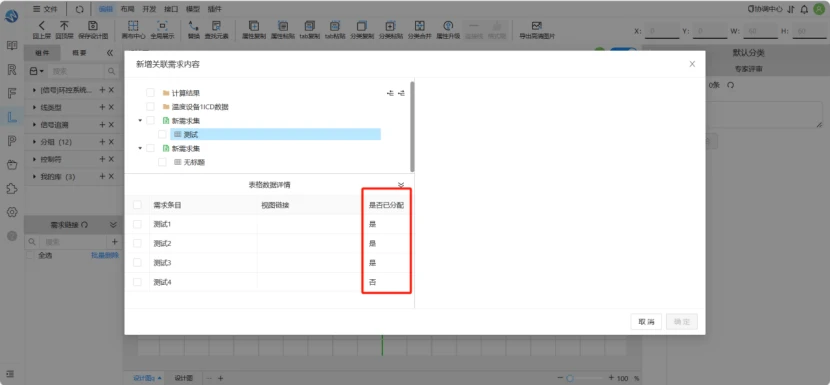
Task: Click the 替换 toolbar icon
Action: click(x=193, y=25)
